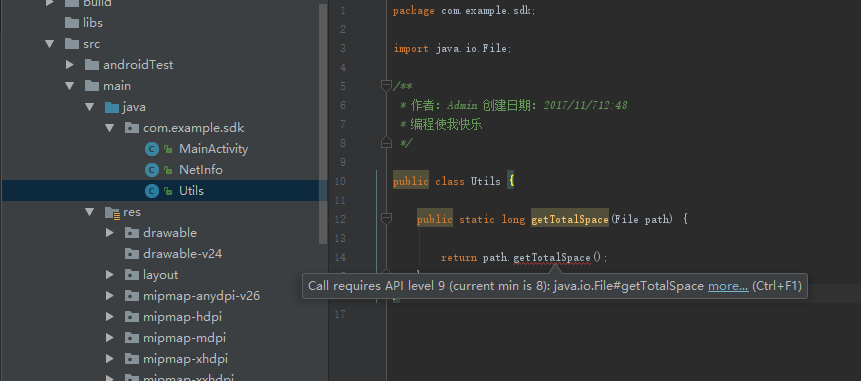Viewport: 861px width, 381px height.
Task: Collapse the res folder arrow
Action: pos(90,212)
